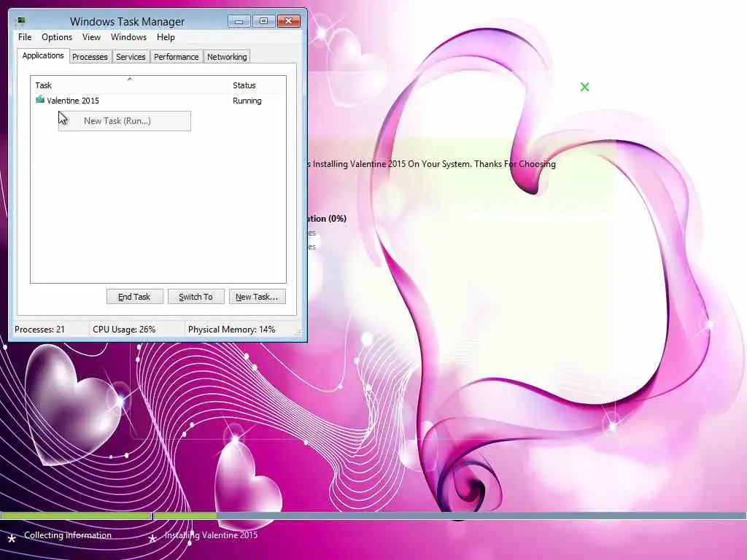
Task: Click the Task Manager resize grip corner
Action: [298, 334]
